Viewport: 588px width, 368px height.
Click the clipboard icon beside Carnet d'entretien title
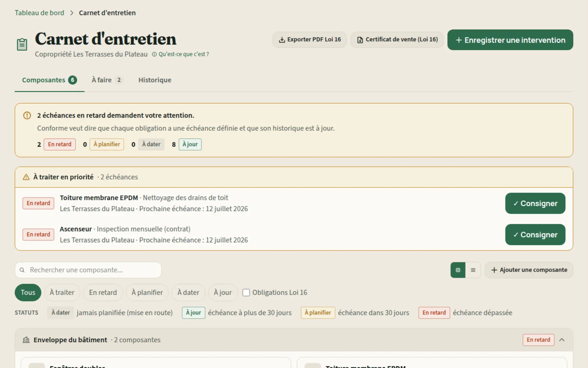[x=22, y=44]
